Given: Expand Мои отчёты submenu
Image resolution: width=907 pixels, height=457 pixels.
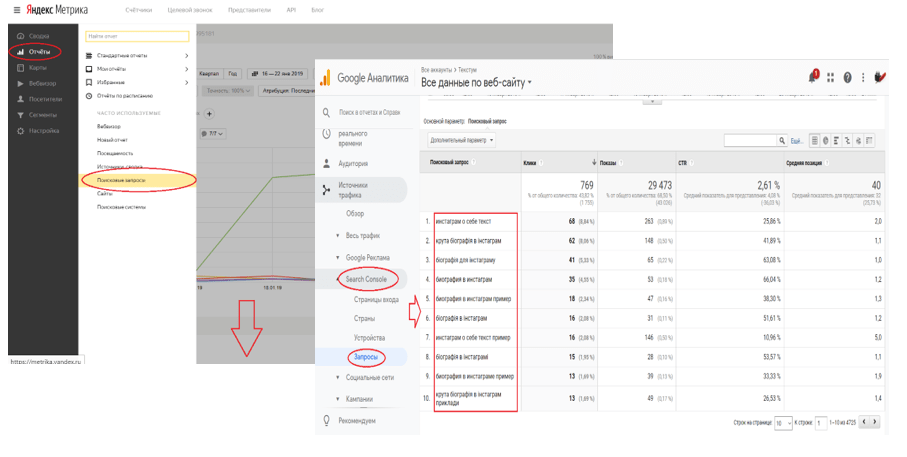Looking at the screenshot, I should click(137, 69).
